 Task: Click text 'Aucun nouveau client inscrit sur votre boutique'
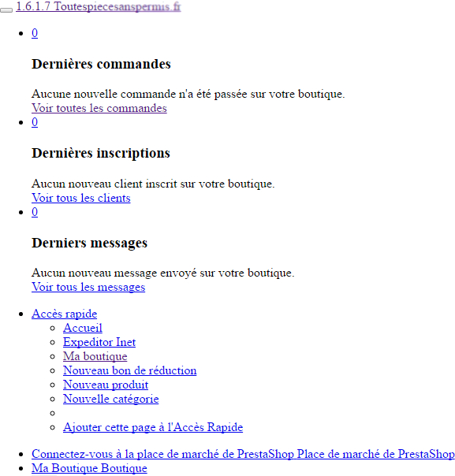(153, 184)
